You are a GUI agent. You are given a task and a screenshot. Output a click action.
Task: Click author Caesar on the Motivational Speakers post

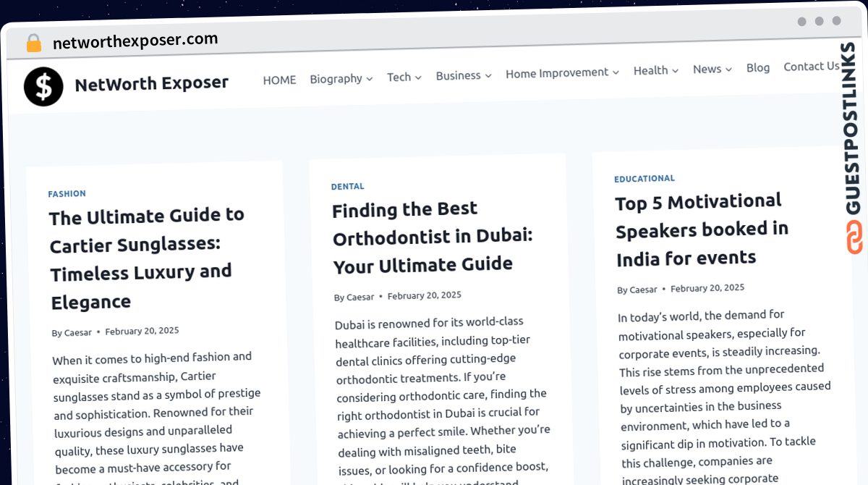point(643,290)
